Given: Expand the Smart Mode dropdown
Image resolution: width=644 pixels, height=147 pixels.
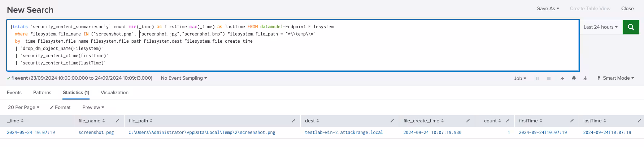Looking at the screenshot, I should pos(616,78).
